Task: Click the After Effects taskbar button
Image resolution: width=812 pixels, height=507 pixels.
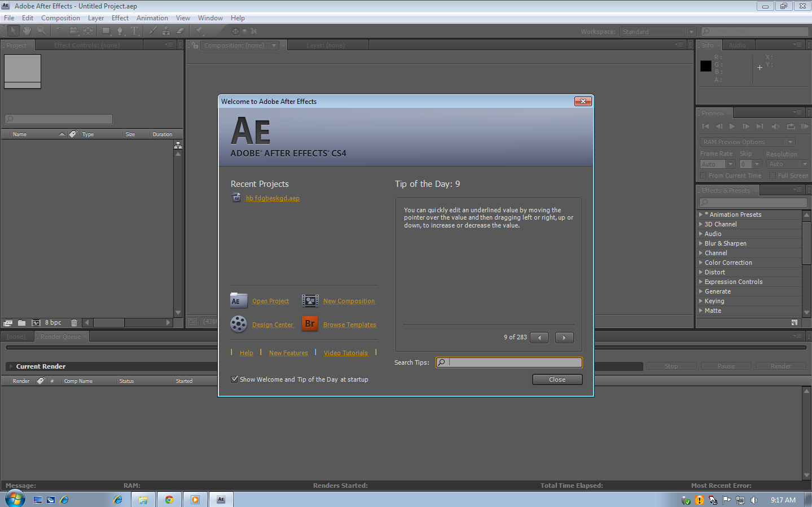Action: tap(221, 500)
